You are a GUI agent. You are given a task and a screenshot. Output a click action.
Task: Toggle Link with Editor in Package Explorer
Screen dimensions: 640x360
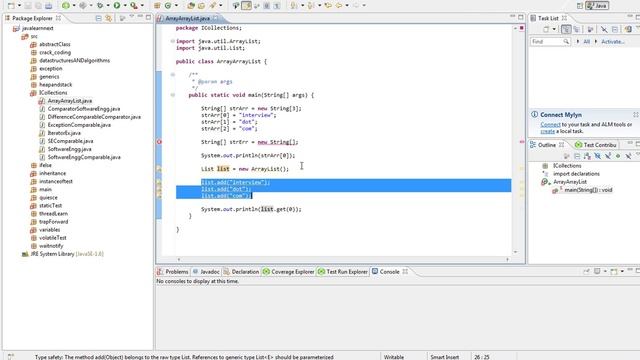point(109,18)
